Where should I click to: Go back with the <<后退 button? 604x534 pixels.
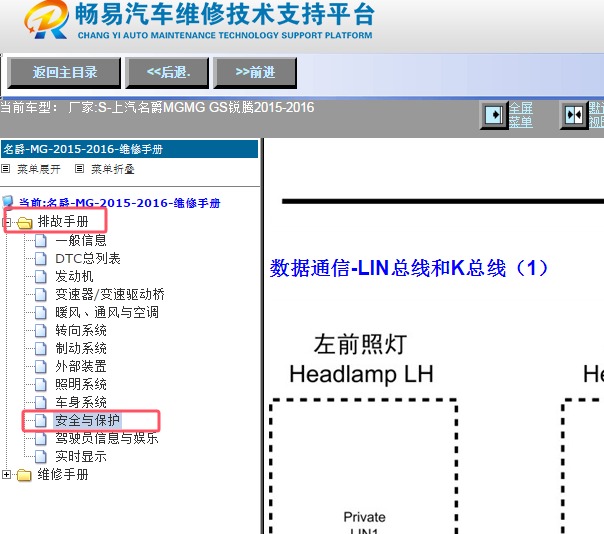pos(167,73)
